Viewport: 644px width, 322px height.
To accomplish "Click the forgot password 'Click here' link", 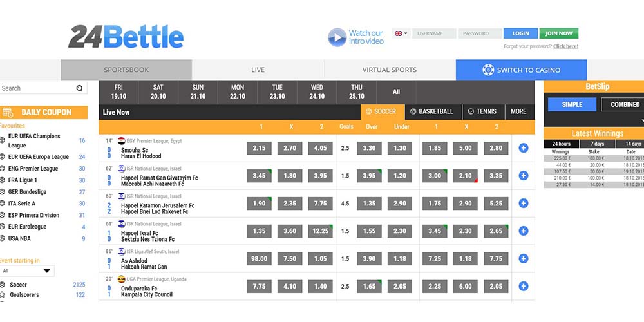I will [565, 46].
